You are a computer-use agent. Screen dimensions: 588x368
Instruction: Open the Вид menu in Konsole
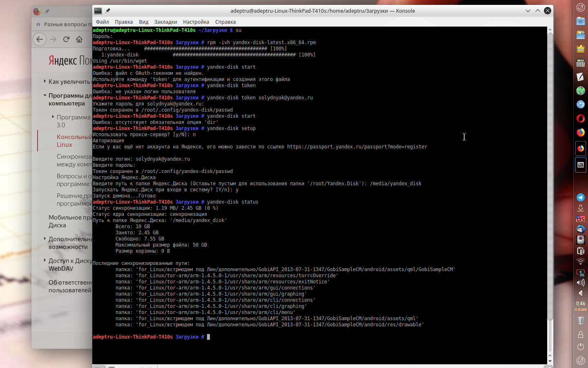[x=143, y=22]
